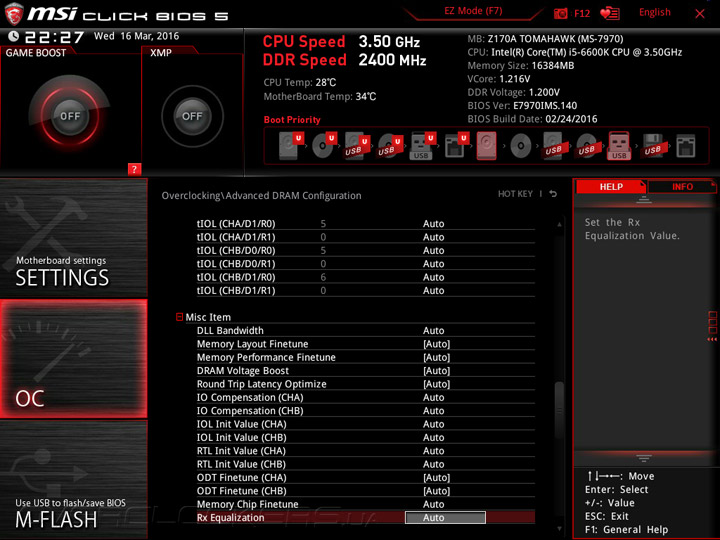Toggle the GAME BOOST knob on
Viewport: 720px width, 540px height.
point(70,116)
